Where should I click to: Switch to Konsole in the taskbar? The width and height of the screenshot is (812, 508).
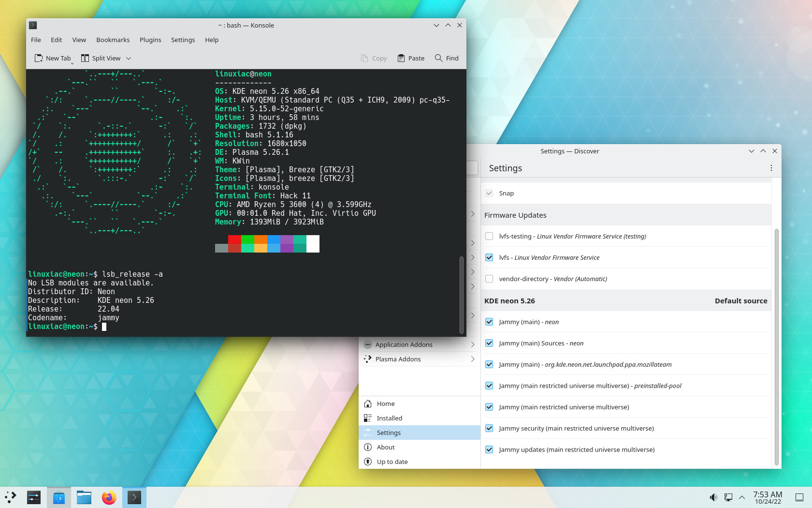point(134,497)
